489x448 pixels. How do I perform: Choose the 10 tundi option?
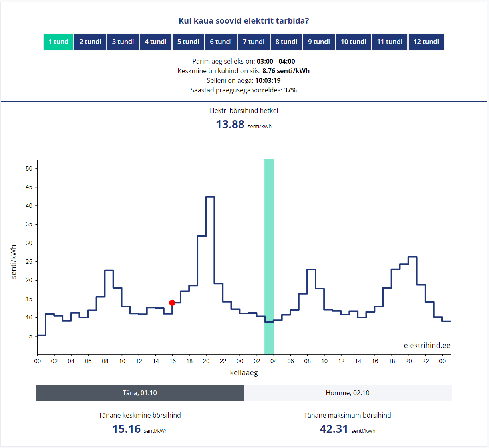tap(353, 42)
